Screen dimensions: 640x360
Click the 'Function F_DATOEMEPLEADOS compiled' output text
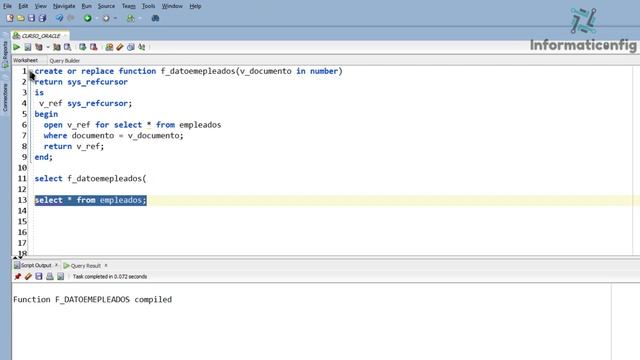tap(92, 300)
